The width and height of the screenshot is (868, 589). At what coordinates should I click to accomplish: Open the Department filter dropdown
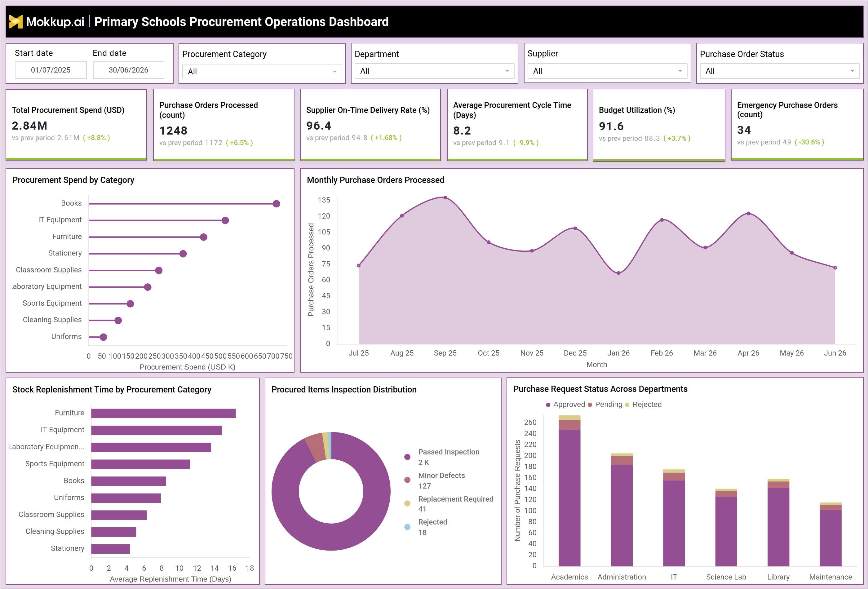tap(434, 71)
